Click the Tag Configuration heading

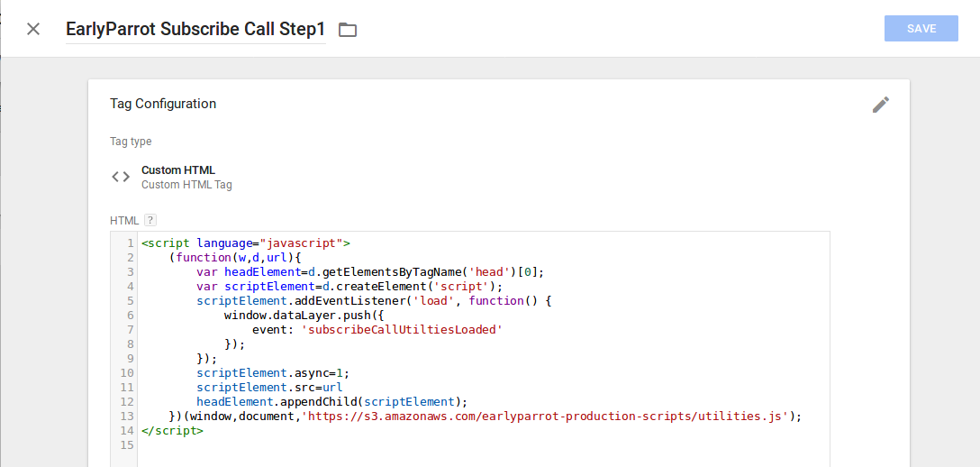coord(163,104)
